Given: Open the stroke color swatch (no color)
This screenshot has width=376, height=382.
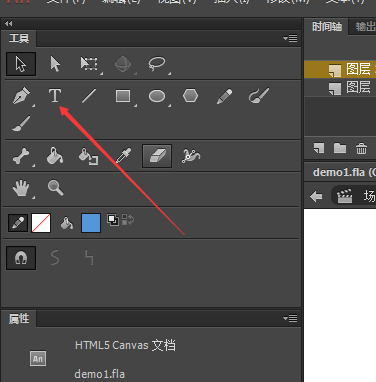Looking at the screenshot, I should click(41, 223).
